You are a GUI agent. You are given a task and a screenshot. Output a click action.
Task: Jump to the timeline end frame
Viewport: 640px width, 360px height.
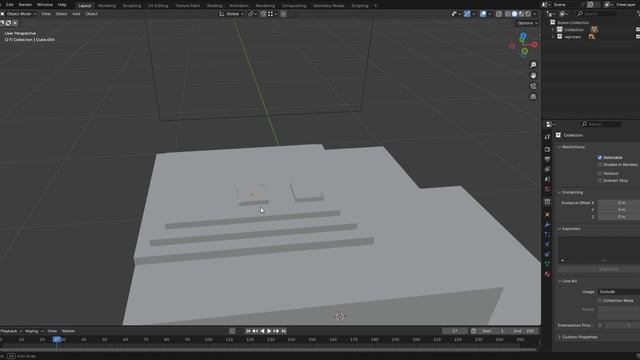284,331
